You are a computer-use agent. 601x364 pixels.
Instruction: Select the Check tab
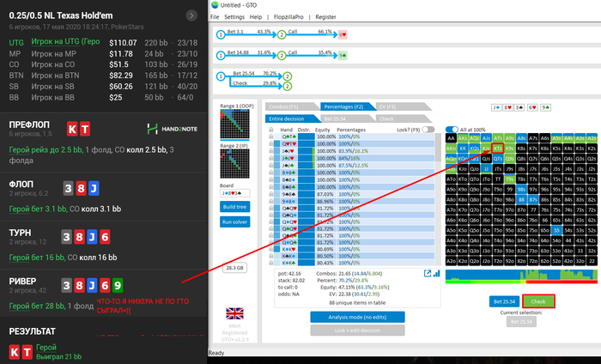(x=403, y=118)
